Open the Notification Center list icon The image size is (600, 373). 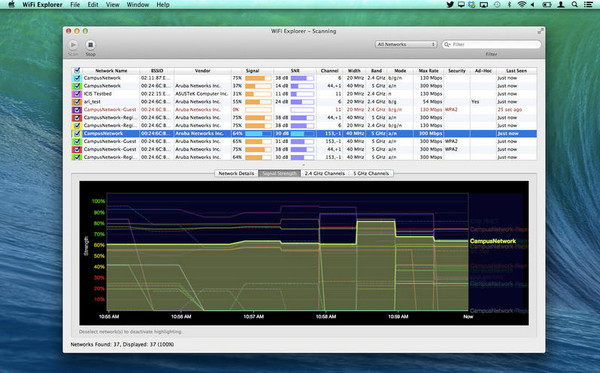[588, 5]
